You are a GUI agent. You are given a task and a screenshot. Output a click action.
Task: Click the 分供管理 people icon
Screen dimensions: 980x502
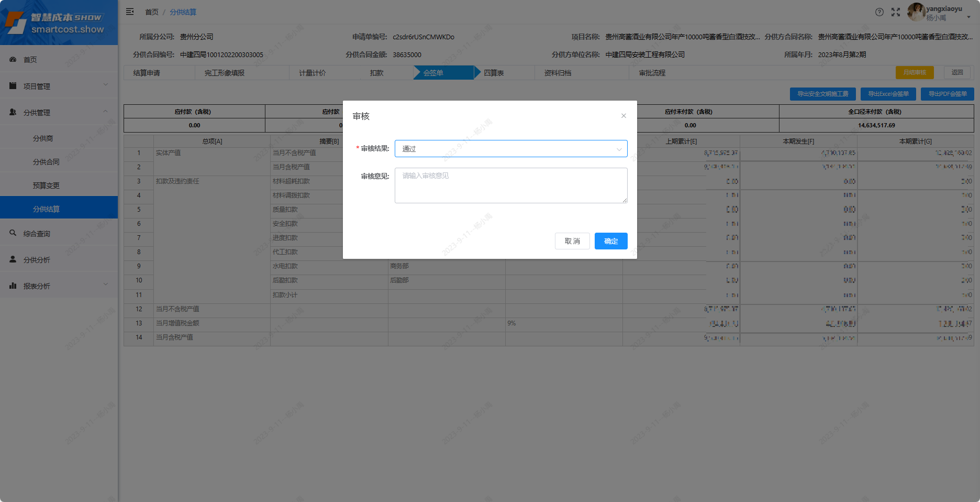coord(13,112)
